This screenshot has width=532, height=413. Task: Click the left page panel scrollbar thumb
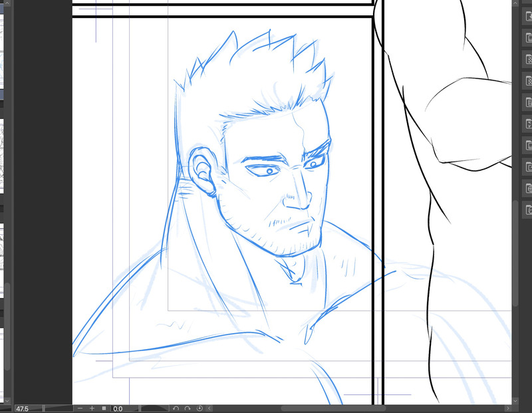[x=7, y=327]
